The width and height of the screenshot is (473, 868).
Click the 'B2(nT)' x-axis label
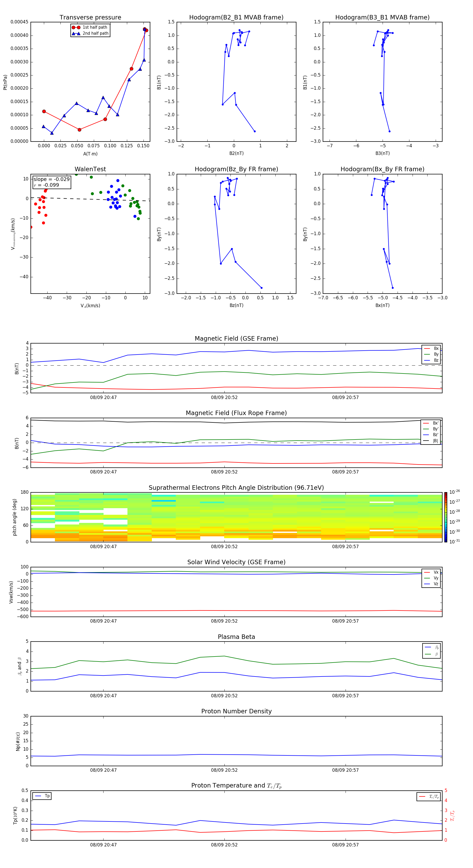tap(236, 153)
